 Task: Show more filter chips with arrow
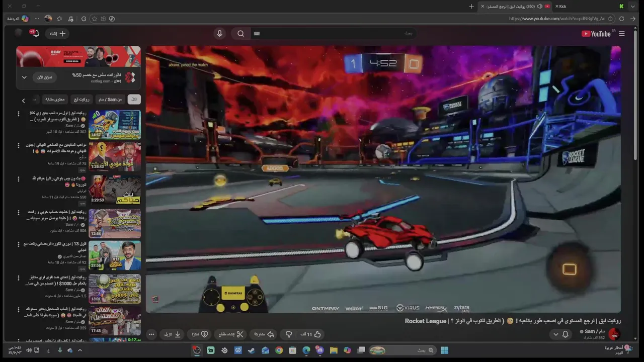(23, 100)
